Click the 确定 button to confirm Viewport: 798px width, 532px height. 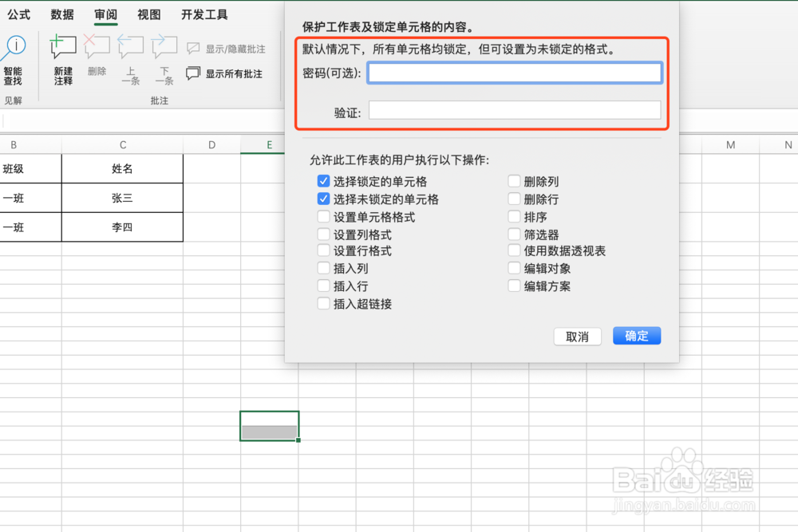click(x=636, y=336)
